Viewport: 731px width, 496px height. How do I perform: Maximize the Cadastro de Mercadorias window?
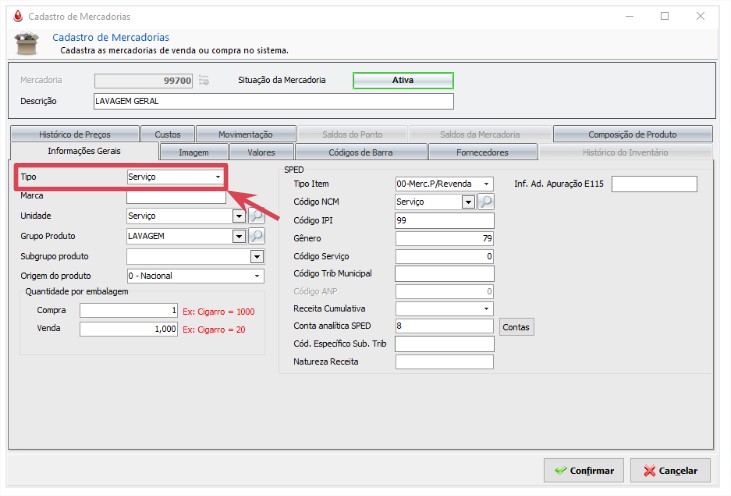click(665, 16)
